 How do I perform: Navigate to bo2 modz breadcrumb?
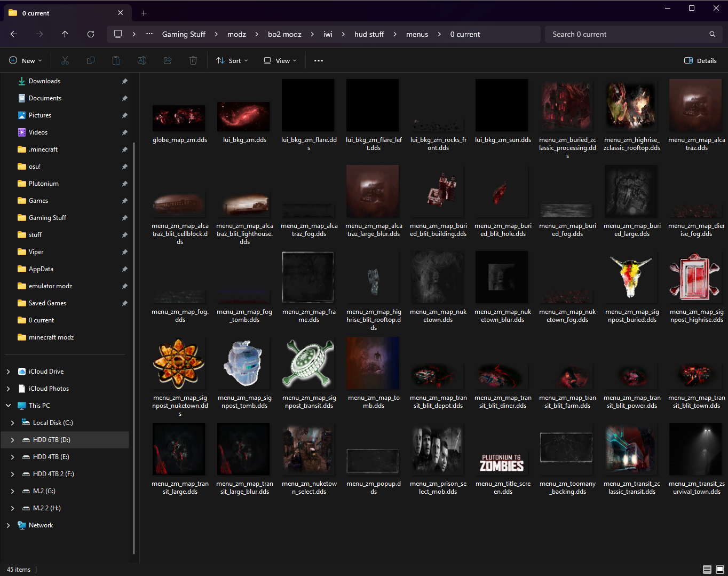(284, 34)
